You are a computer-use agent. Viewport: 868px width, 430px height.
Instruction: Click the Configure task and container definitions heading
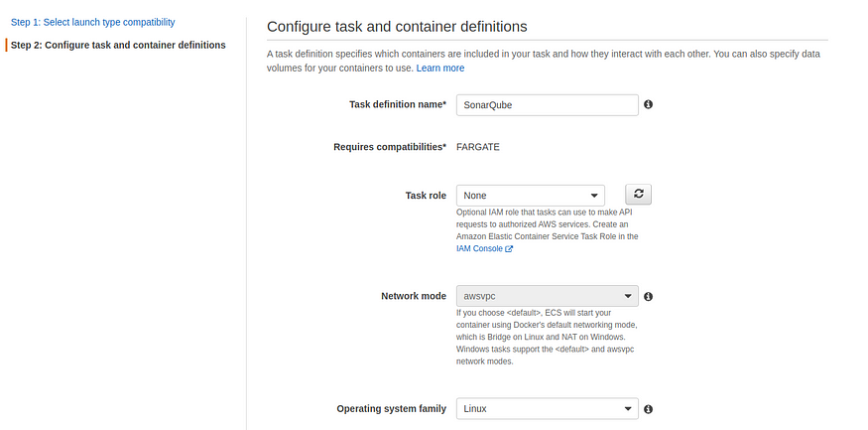click(x=397, y=26)
